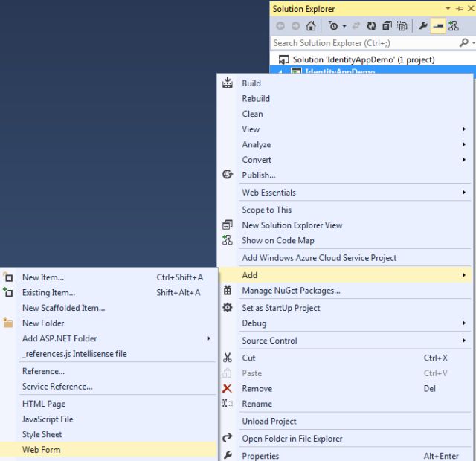The width and height of the screenshot is (476, 461).
Task: Click the Rename icon
Action: tap(228, 403)
